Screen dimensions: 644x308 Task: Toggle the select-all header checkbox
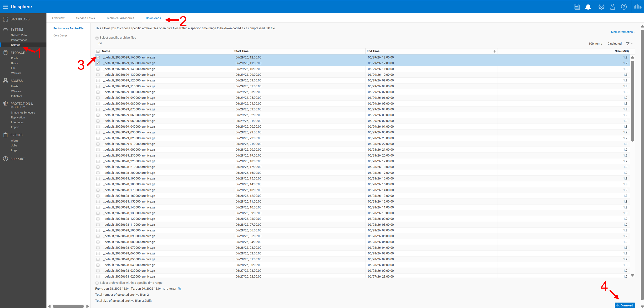(98, 51)
